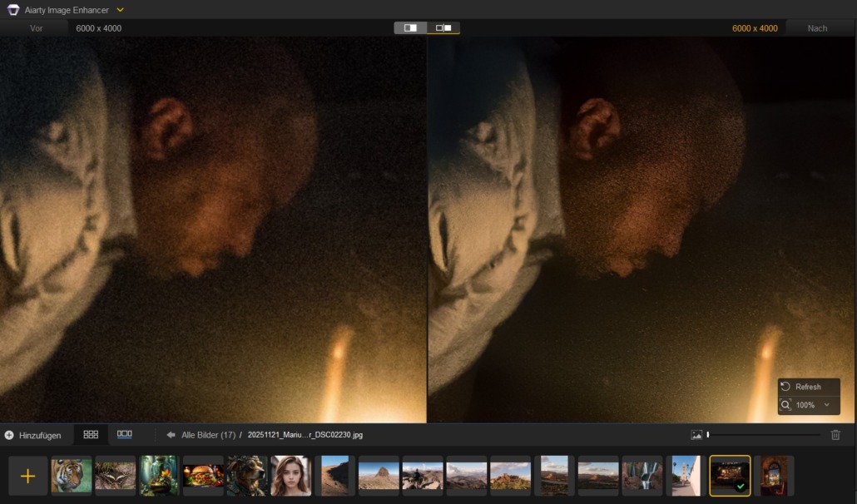Click the Nach tab label
The width and height of the screenshot is (857, 504).
point(817,28)
